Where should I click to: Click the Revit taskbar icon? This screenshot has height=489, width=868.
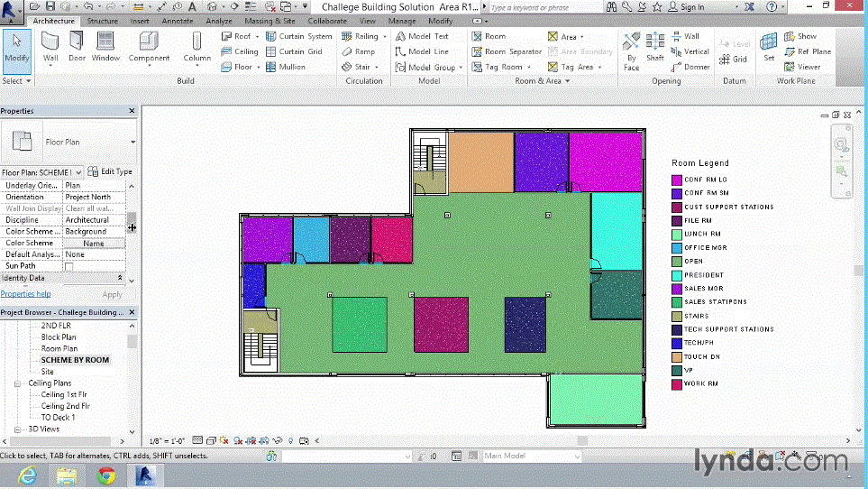[146, 475]
